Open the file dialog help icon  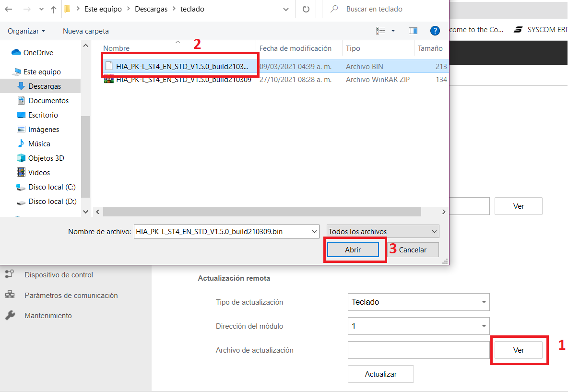click(x=435, y=31)
